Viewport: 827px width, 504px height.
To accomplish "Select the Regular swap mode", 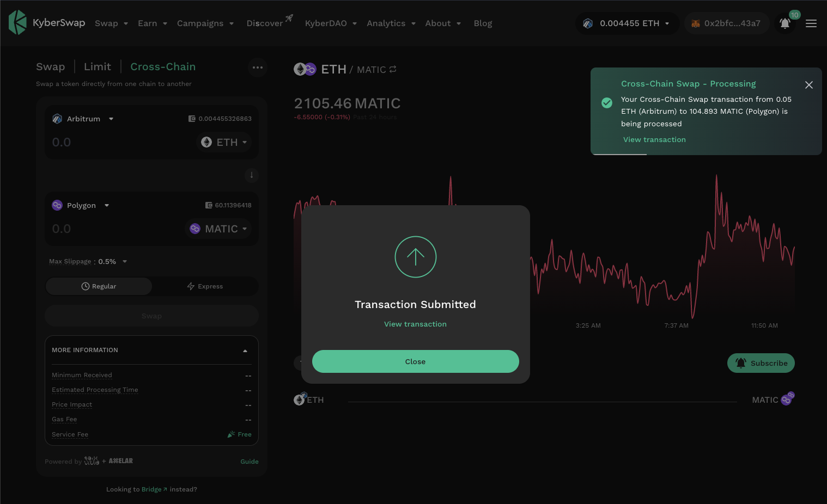I will (x=99, y=286).
